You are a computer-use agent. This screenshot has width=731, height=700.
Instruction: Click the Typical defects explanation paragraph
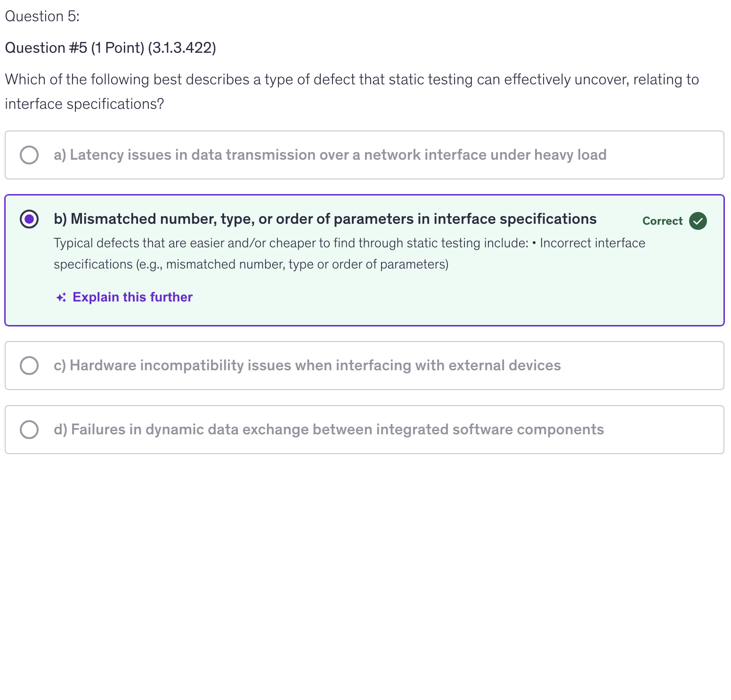click(x=349, y=253)
